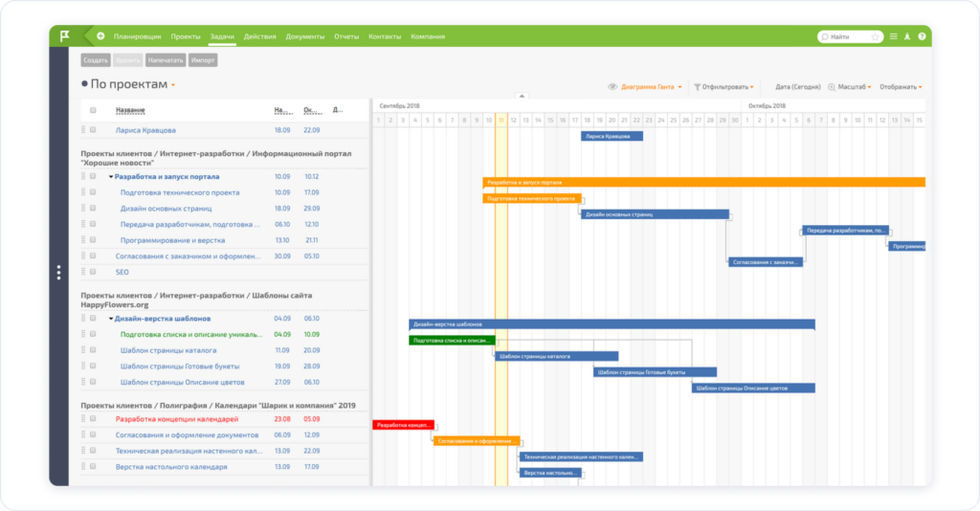This screenshot has width=980, height=511.
Task: Click the collapse arrow above the timeline
Action: click(x=522, y=96)
